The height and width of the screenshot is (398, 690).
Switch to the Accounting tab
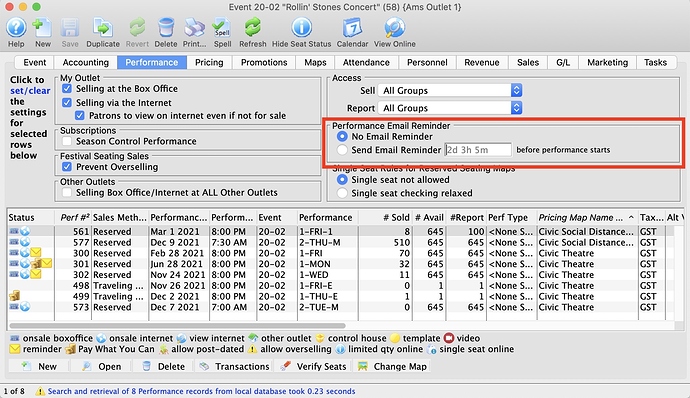click(85, 63)
